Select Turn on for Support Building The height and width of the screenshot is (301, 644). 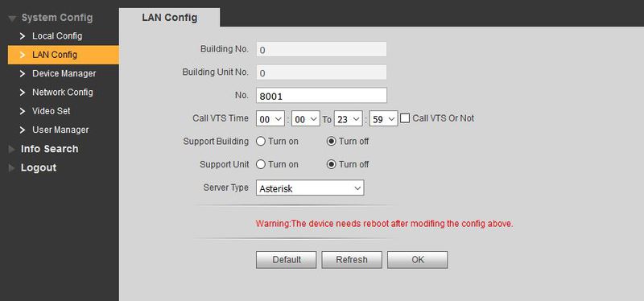coord(261,142)
